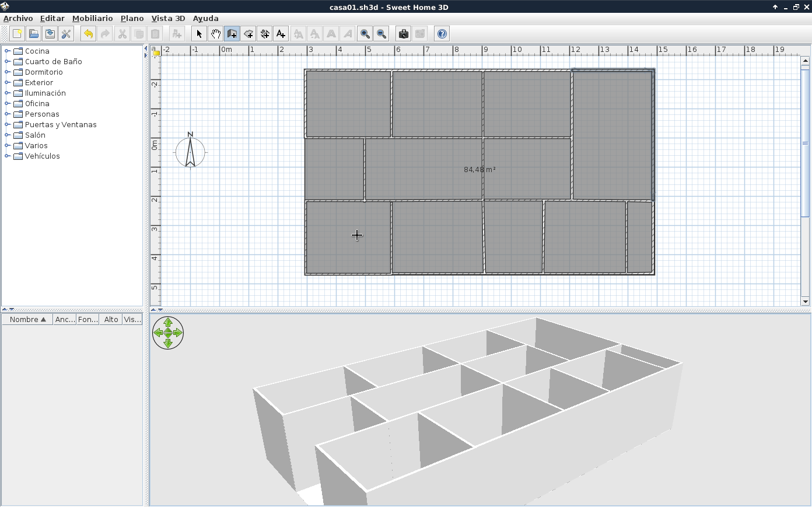The image size is (812, 507).
Task: Click the Cut scissors icon
Action: [x=122, y=34]
